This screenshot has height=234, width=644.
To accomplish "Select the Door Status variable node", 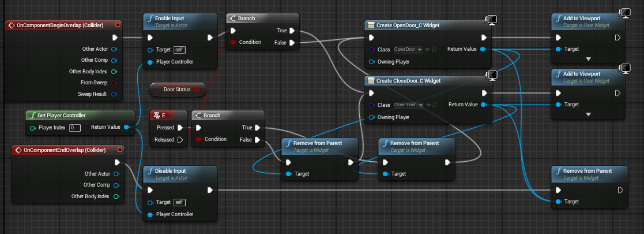I will [178, 89].
